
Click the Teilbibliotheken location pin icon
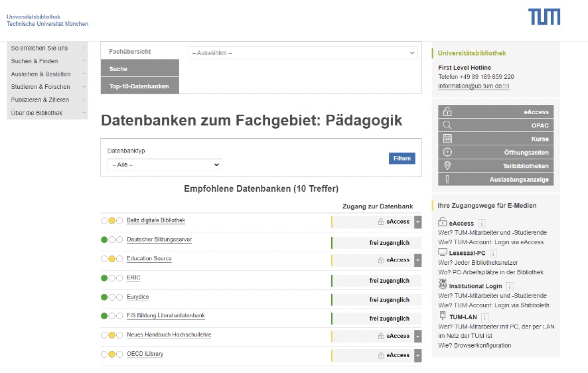(447, 166)
